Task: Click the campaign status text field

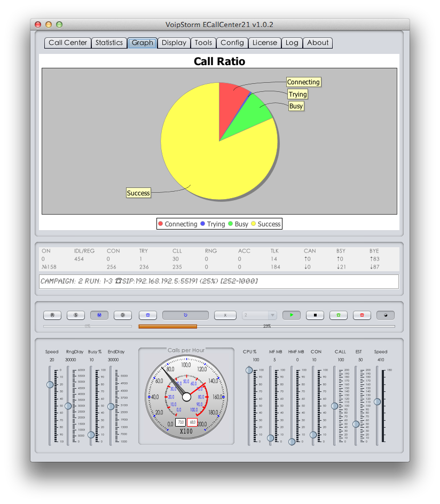Action: pyautogui.click(x=219, y=281)
